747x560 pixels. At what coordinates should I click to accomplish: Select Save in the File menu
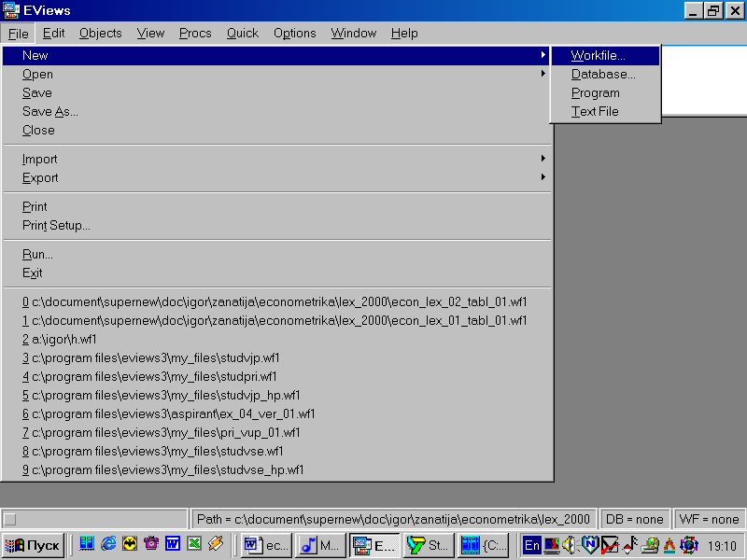pos(276,92)
